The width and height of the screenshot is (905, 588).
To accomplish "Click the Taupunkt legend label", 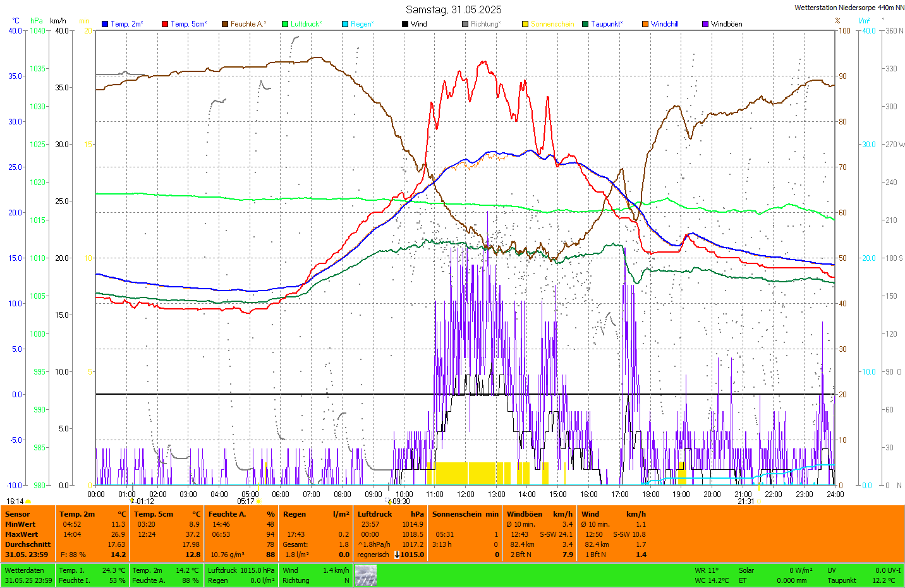I will coord(607,24).
